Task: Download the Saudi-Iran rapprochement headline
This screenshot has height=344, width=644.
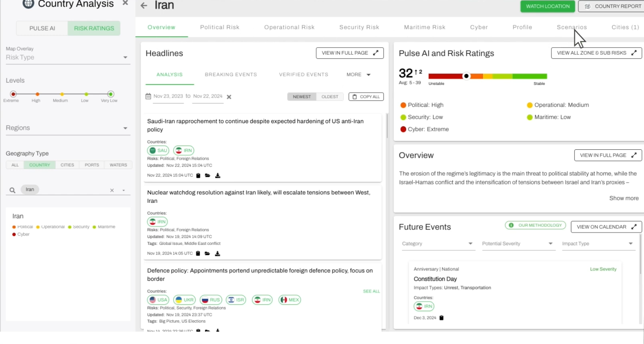Action: 218,175
